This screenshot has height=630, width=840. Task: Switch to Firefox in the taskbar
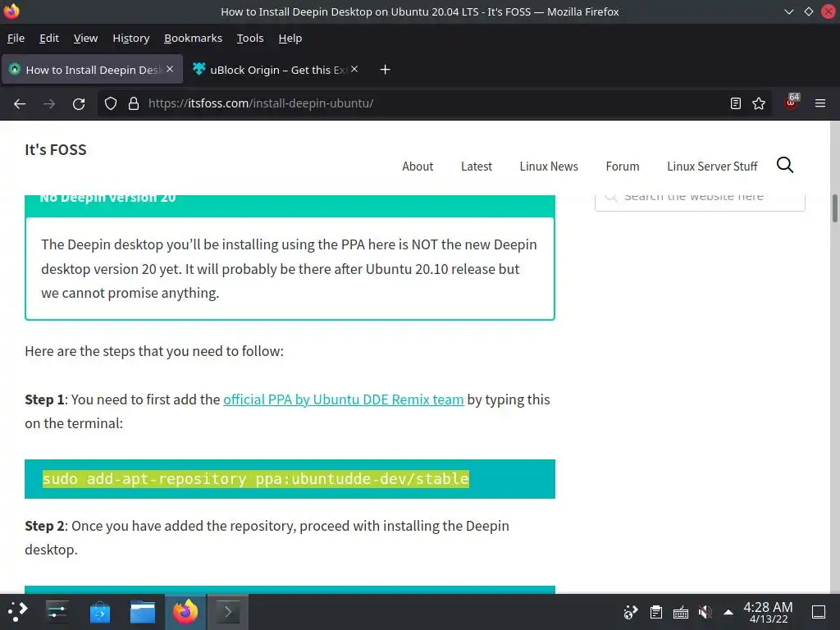185,611
